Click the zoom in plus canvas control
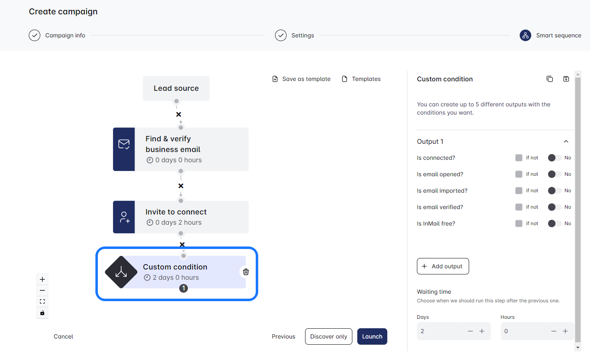The image size is (590, 364). tap(42, 279)
